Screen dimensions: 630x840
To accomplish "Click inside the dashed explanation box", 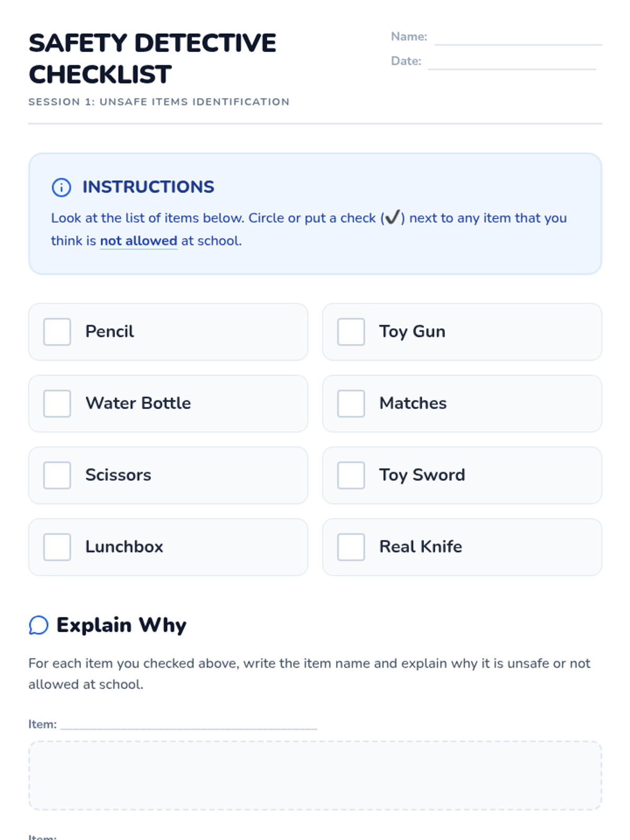I will tap(315, 775).
